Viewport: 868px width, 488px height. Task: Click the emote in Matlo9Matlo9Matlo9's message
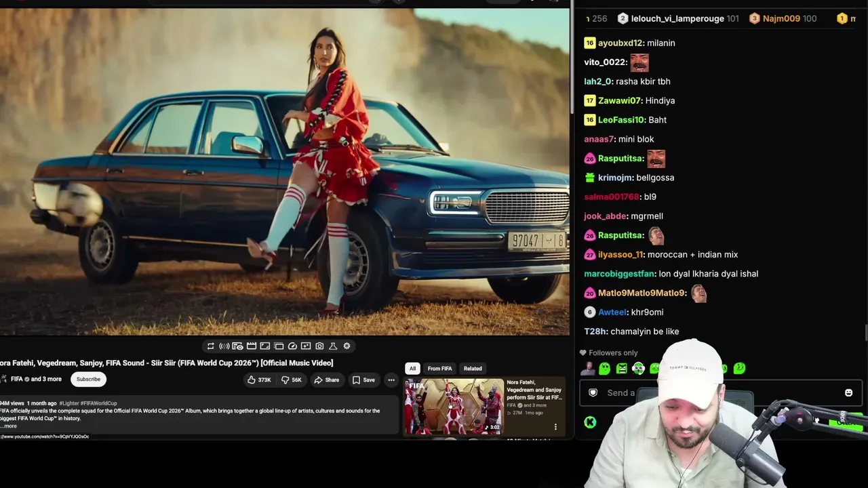pos(699,293)
